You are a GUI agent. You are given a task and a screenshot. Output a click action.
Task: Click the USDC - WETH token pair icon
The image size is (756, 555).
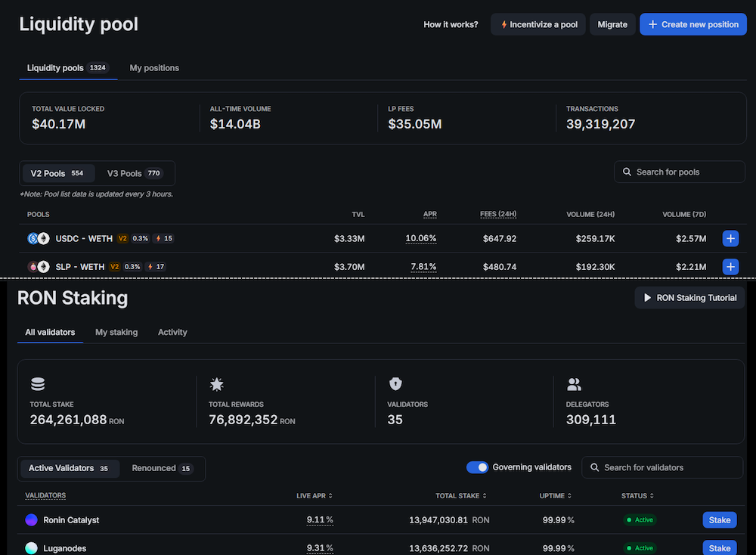[39, 238]
